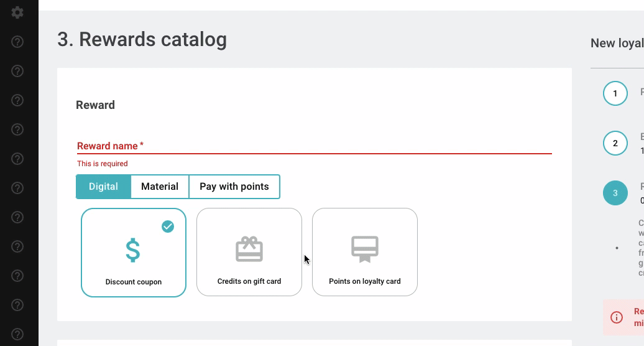Switch to the Material tab

coord(160,187)
